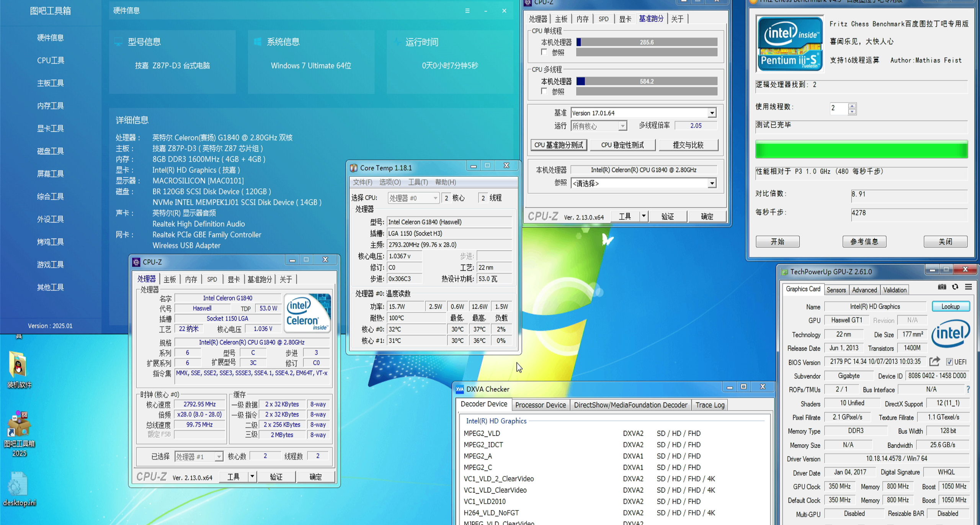Click the hamburger menu icon in 硬件信息 title bar
Image resolution: width=980 pixels, height=525 pixels.
point(467,11)
